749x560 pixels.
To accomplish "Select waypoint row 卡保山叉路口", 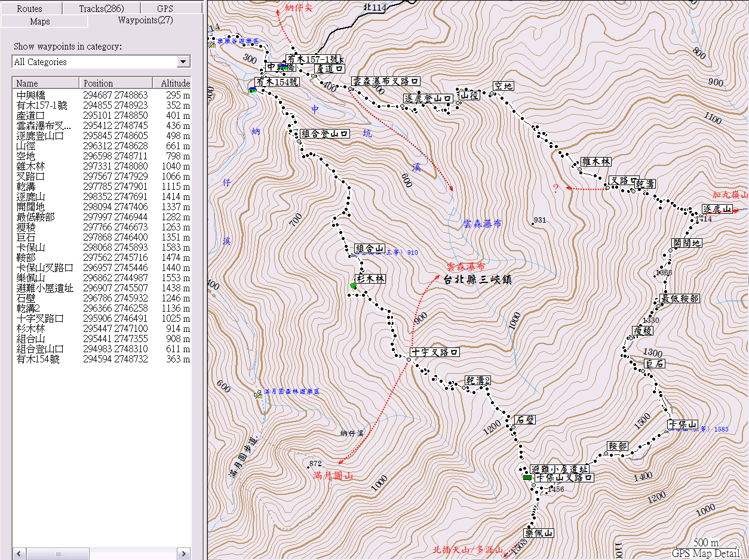I will point(102,267).
